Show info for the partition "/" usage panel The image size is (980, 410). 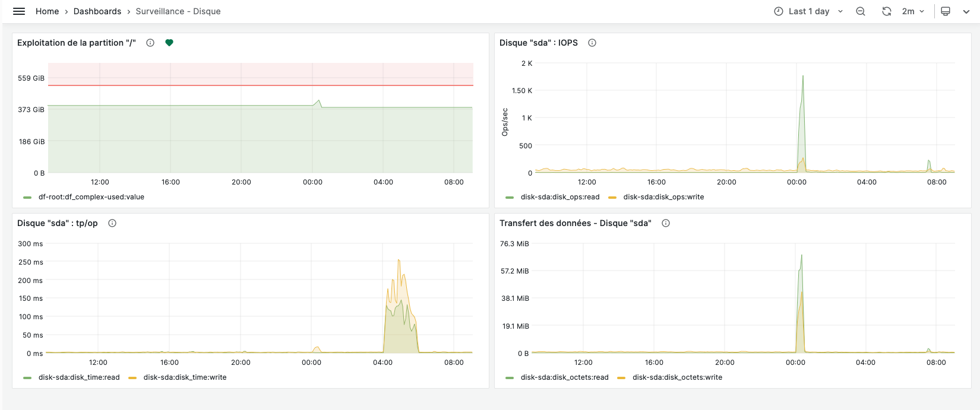150,43
